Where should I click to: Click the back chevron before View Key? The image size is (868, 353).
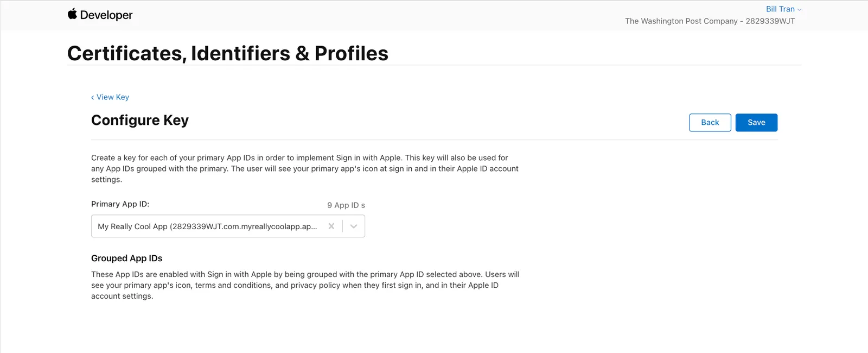click(x=93, y=97)
